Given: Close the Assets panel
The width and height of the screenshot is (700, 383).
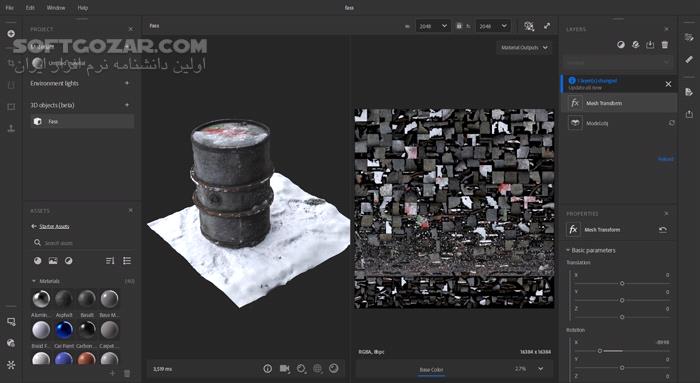Looking at the screenshot, I should pyautogui.click(x=131, y=210).
